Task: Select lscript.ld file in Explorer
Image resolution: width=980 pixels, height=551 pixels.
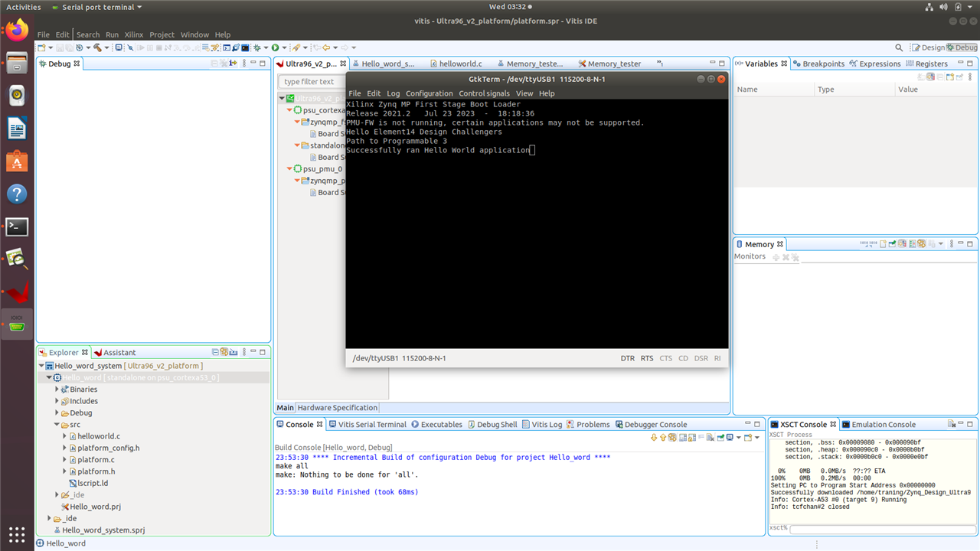Action: [x=88, y=483]
